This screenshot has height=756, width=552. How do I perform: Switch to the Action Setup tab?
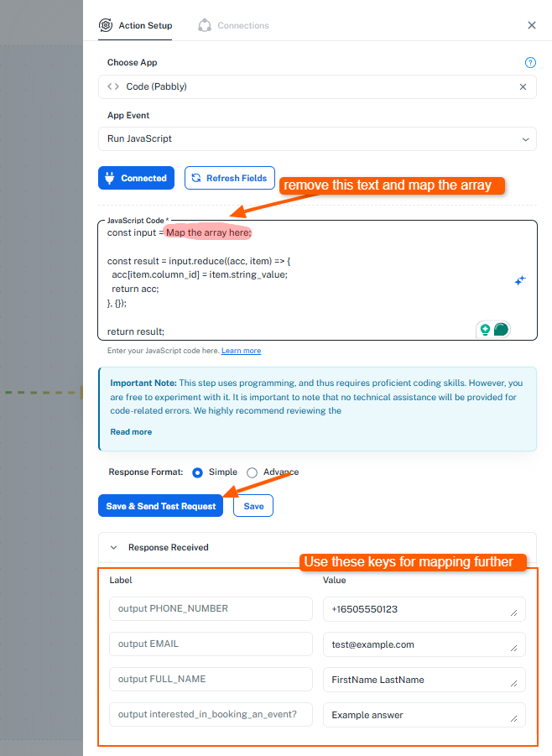(145, 26)
